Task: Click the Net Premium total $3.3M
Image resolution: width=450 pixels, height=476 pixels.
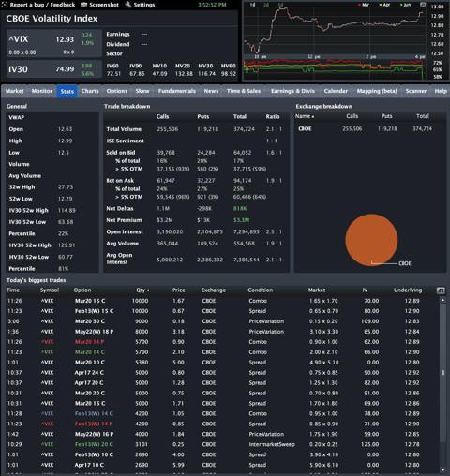Action: [x=241, y=220]
